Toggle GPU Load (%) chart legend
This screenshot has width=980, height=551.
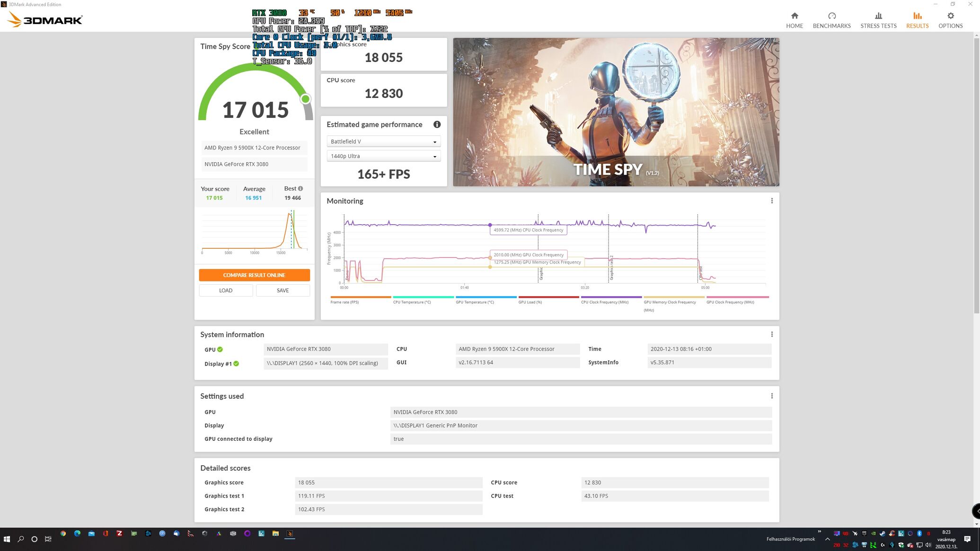[530, 302]
